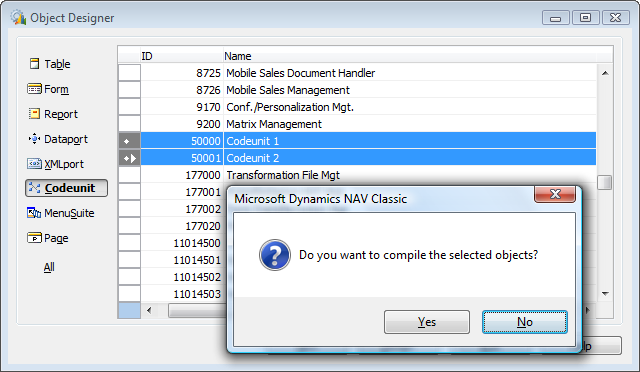Screen dimensions: 640x372
Task: Confirm compile with Yes button
Action: [x=427, y=322]
